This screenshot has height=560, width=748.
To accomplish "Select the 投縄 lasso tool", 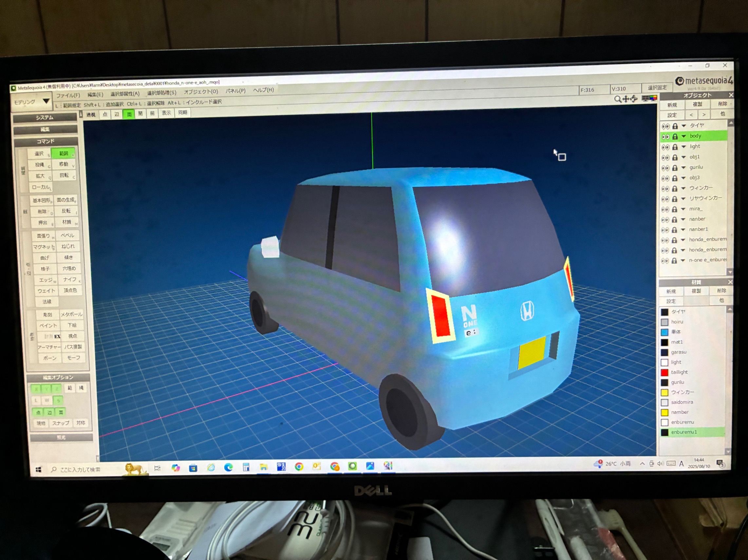I will point(40,165).
